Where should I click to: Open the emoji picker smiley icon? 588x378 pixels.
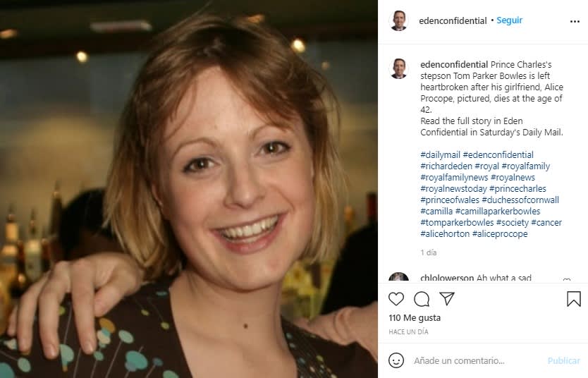[396, 360]
